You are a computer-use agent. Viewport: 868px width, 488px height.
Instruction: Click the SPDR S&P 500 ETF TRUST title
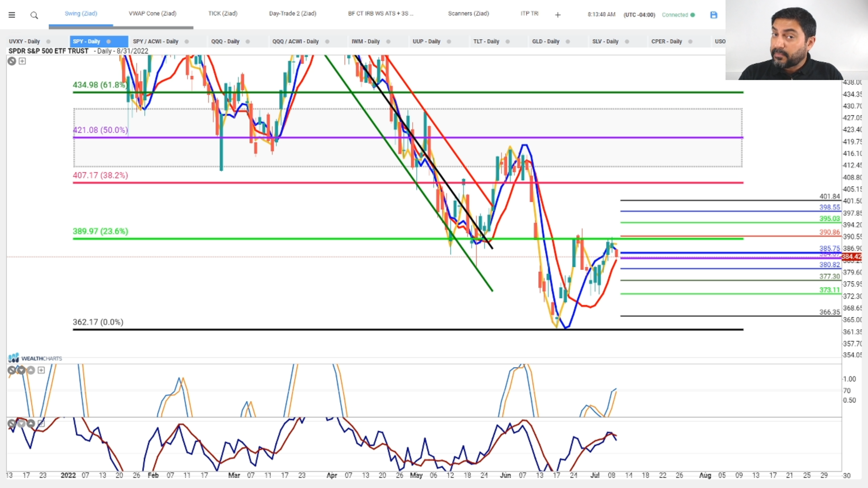point(48,51)
